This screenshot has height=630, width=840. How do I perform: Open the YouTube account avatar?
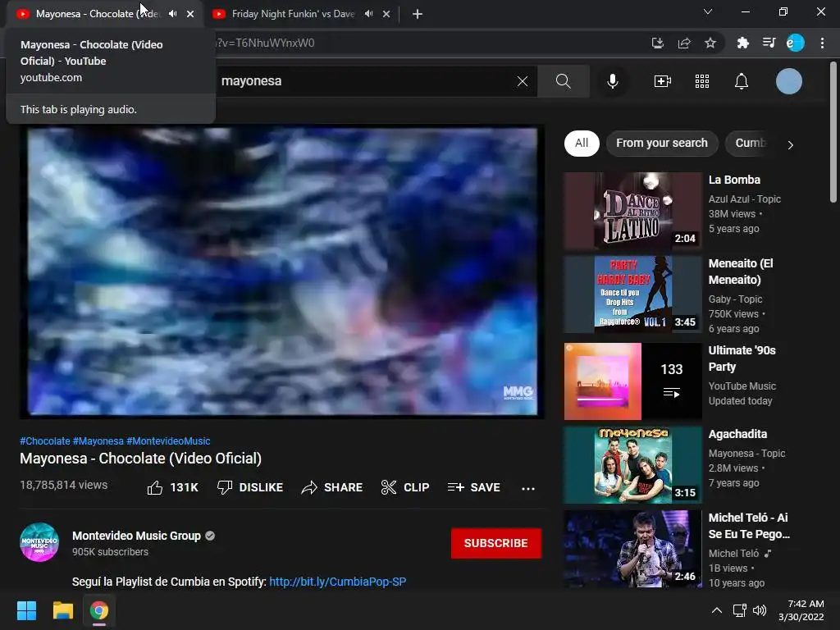789,81
